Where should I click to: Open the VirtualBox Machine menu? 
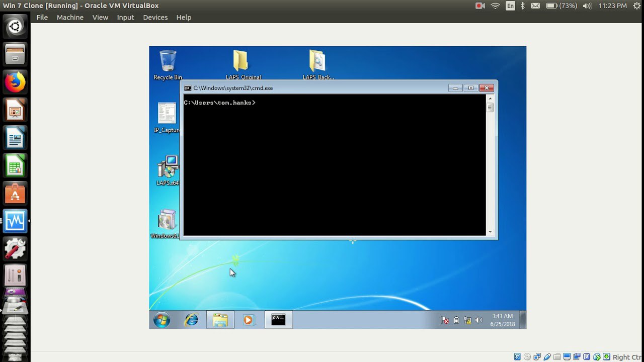[70, 17]
